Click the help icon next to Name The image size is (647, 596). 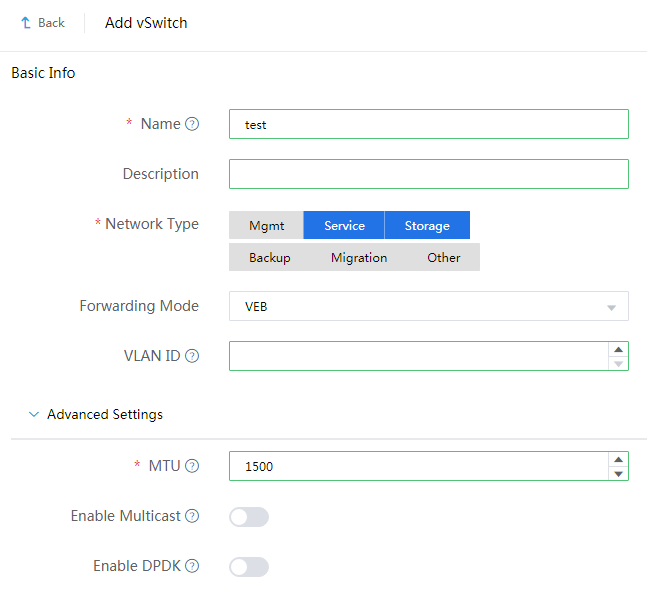192,124
